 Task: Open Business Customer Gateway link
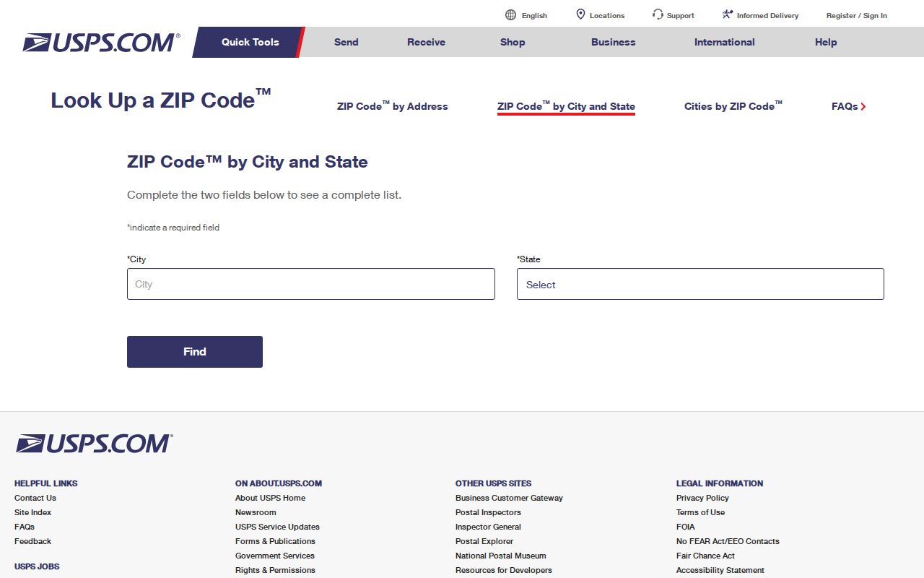point(509,498)
